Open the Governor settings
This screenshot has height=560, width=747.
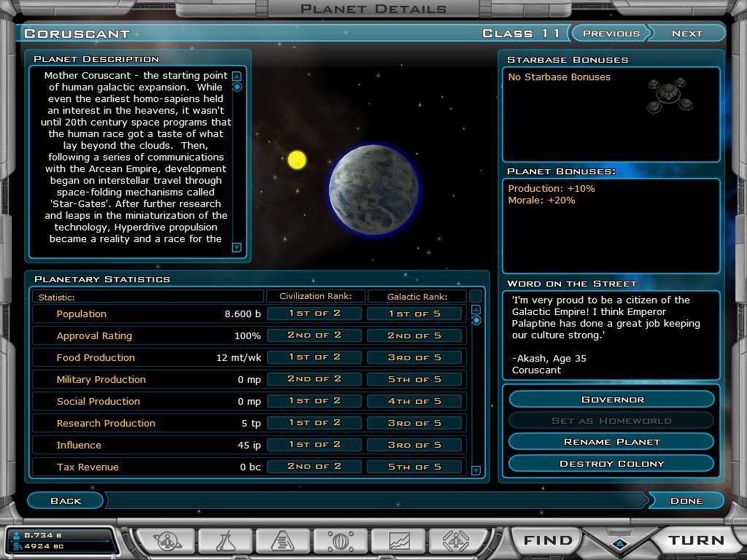tap(612, 400)
